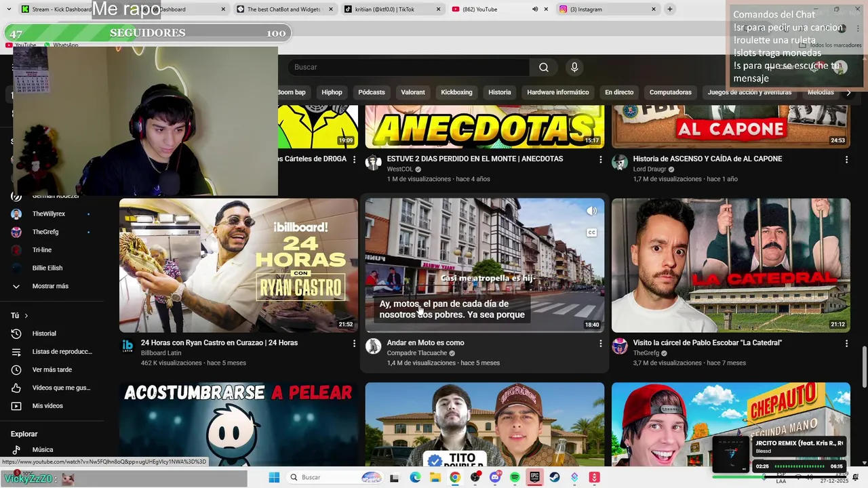Start voice search with the microphone icon

tap(574, 67)
